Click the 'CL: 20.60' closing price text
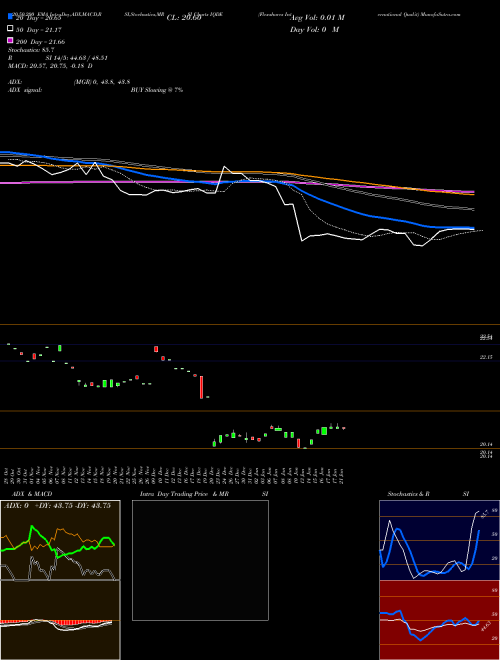This screenshot has height=660, width=500. 184,18
